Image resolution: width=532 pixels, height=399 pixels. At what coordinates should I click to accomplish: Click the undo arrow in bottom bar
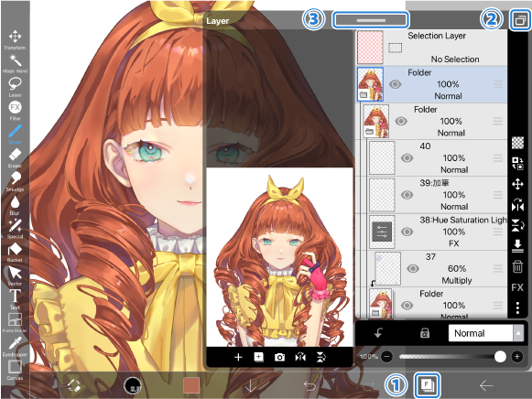coord(309,386)
